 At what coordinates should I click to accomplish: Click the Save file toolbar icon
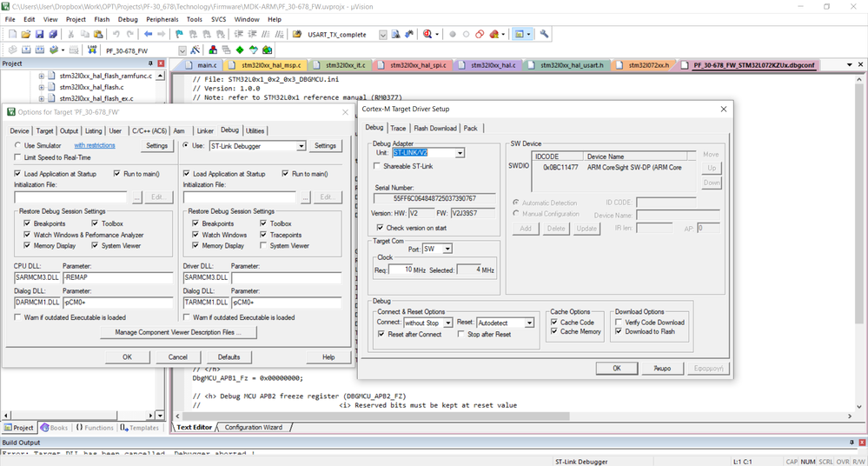pos(38,35)
